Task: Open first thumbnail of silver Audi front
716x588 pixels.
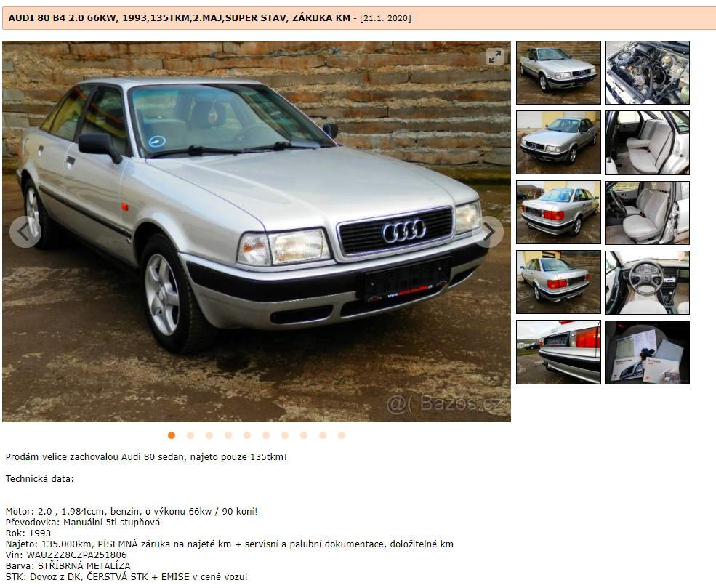Action: 558,73
